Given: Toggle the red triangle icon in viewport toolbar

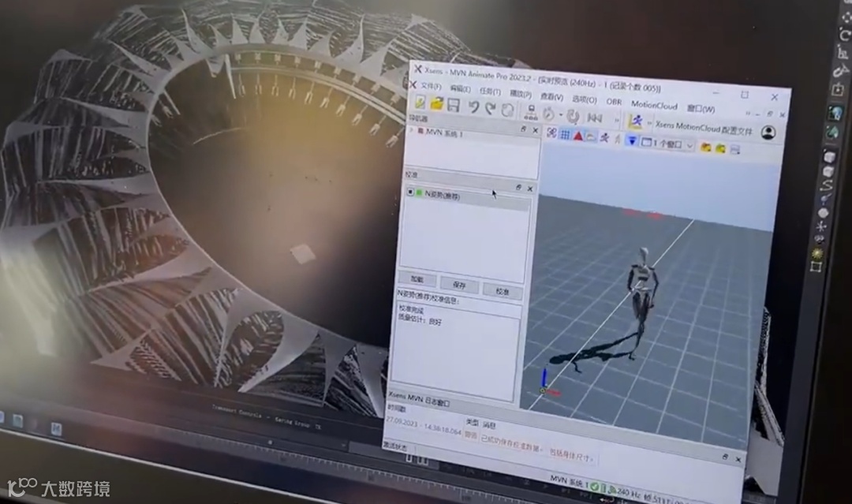Looking at the screenshot, I should point(577,136).
